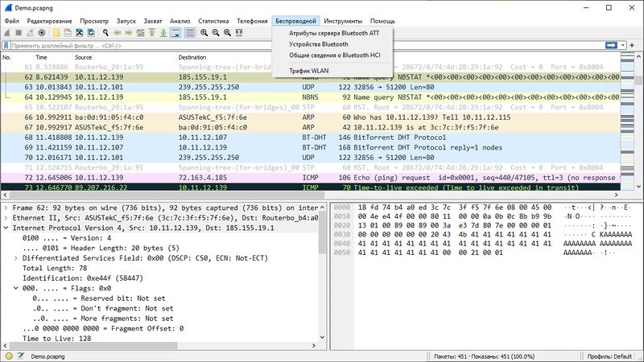The height and width of the screenshot is (362, 644).
Task: Open the Просмотр menu
Action: click(x=94, y=21)
